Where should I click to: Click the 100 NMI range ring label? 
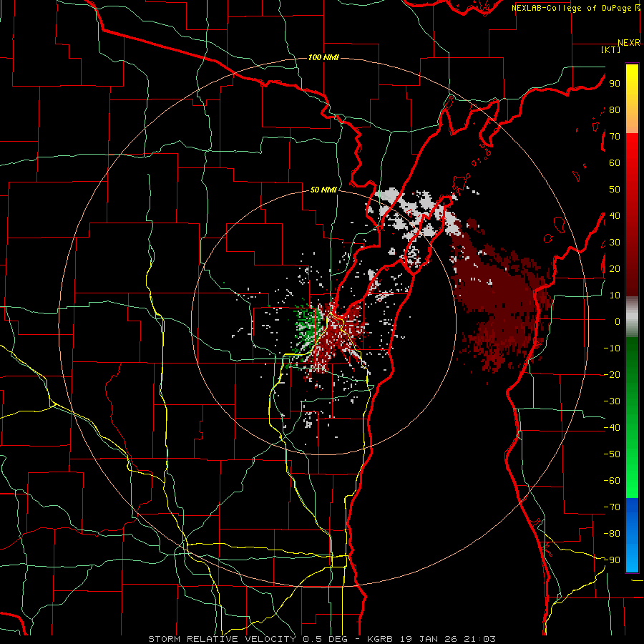click(323, 57)
